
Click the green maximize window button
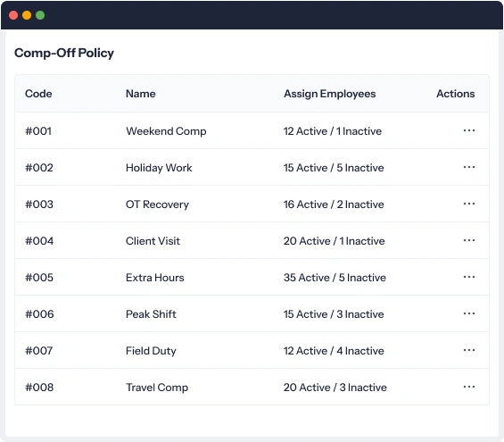click(40, 15)
